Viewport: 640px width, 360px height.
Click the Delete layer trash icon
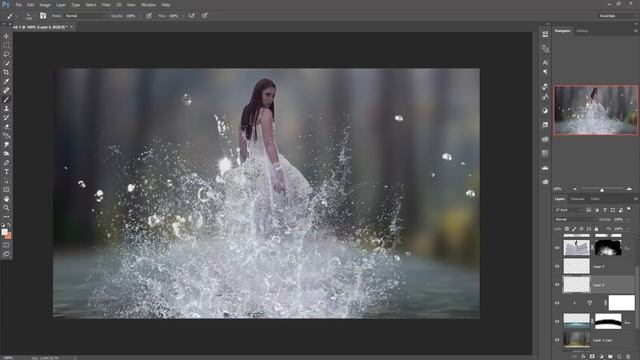(628, 356)
